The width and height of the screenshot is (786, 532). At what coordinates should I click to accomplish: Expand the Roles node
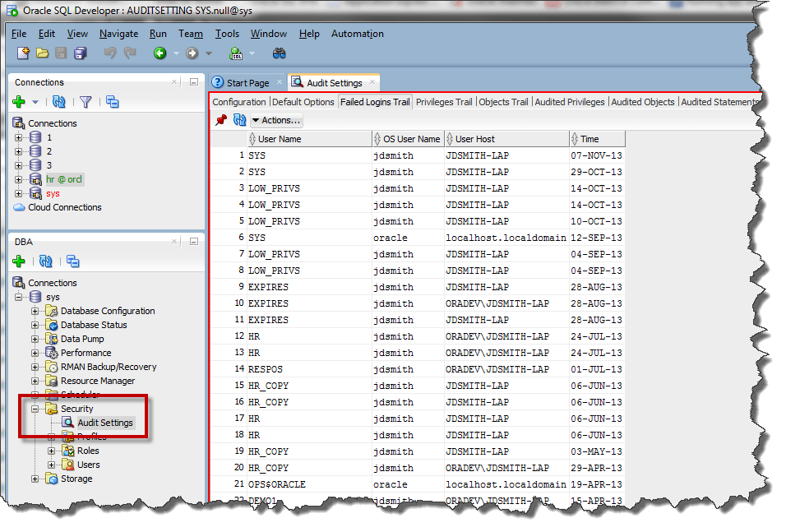click(51, 451)
